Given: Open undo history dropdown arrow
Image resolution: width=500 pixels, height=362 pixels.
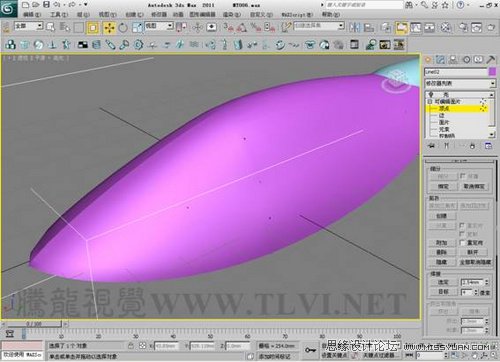Looking at the screenshot, I should (x=64, y=5).
